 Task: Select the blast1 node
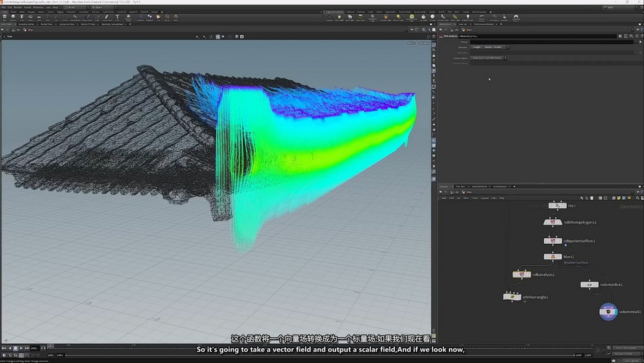point(553,257)
